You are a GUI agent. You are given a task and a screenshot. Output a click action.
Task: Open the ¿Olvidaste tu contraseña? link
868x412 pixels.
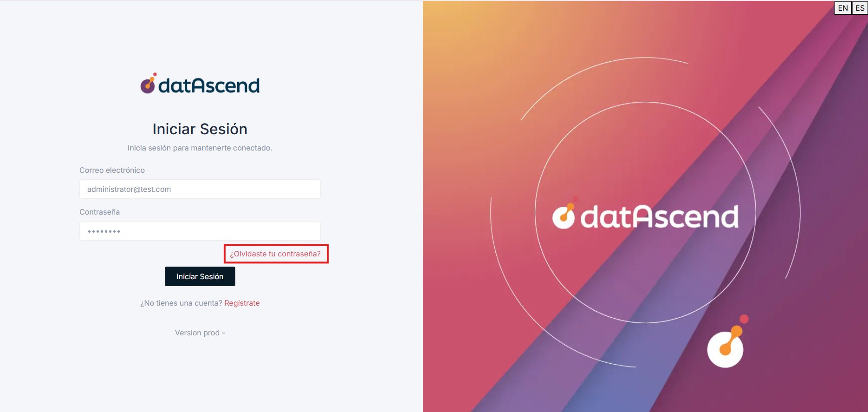pyautogui.click(x=275, y=254)
